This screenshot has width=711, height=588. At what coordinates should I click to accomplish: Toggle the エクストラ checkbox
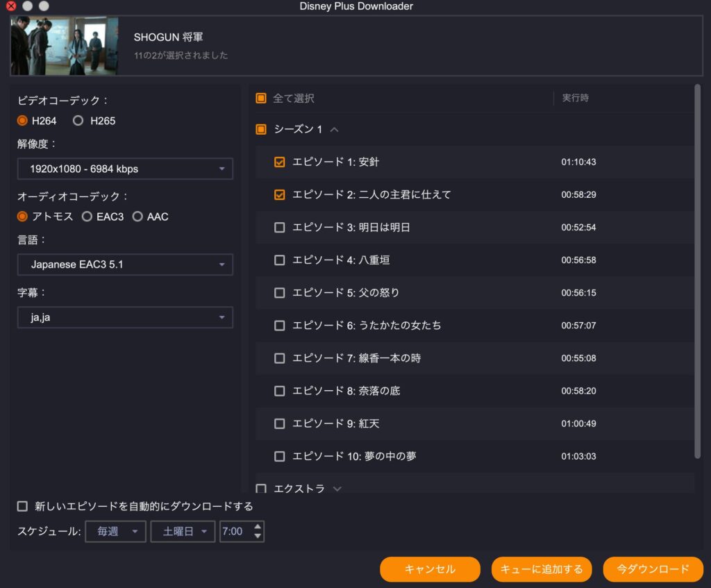coord(261,489)
